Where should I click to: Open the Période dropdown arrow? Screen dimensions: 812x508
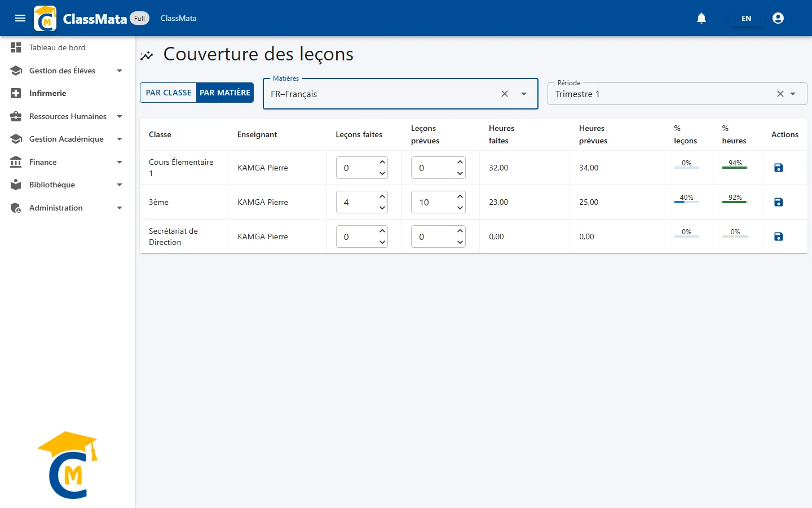[793, 94]
